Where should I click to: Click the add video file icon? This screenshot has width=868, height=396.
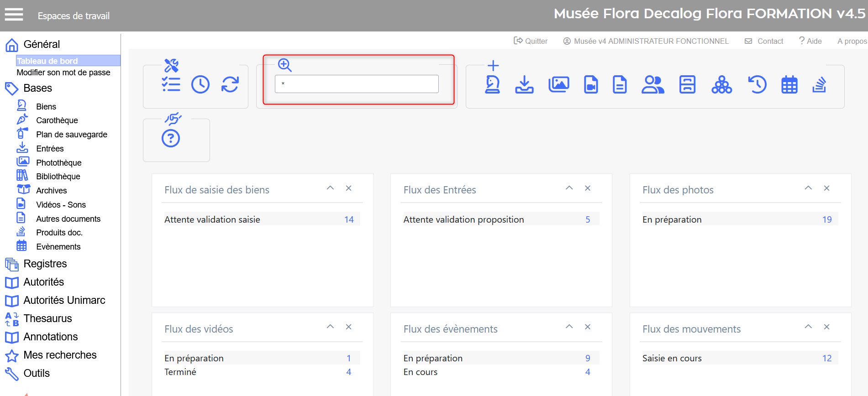[591, 85]
